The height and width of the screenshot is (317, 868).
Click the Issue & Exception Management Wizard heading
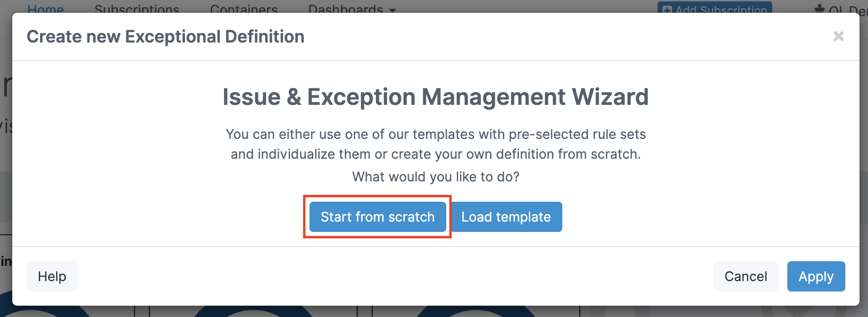pos(435,97)
